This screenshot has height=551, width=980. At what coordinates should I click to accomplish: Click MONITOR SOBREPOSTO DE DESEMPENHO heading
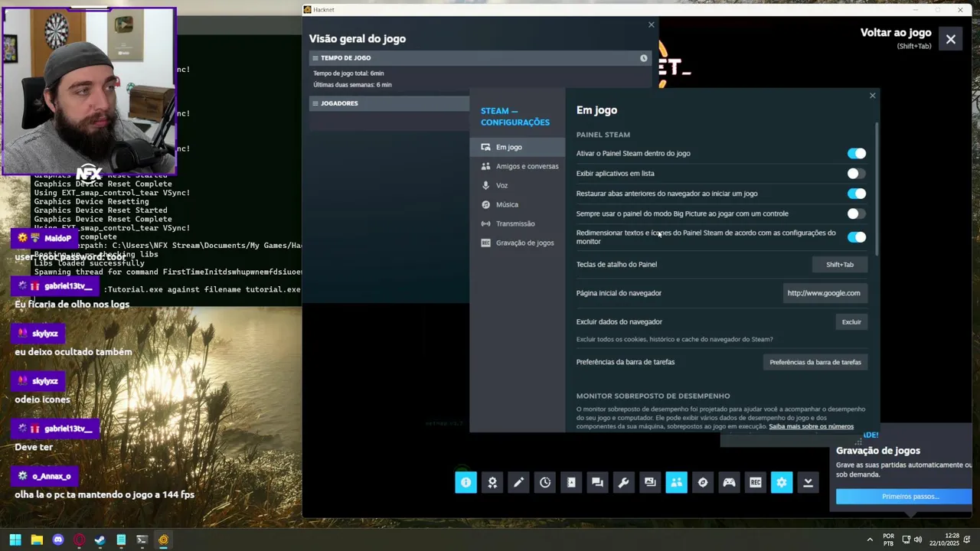coord(653,396)
